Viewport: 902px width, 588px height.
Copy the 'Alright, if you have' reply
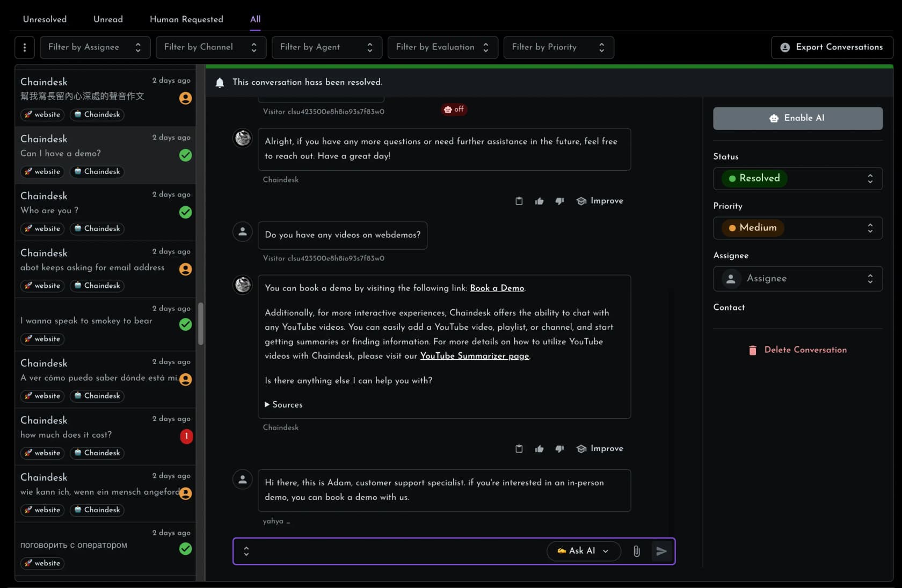click(x=519, y=201)
